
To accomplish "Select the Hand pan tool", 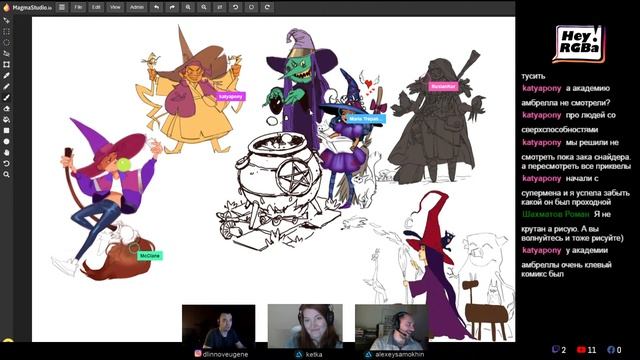I will click(x=7, y=153).
